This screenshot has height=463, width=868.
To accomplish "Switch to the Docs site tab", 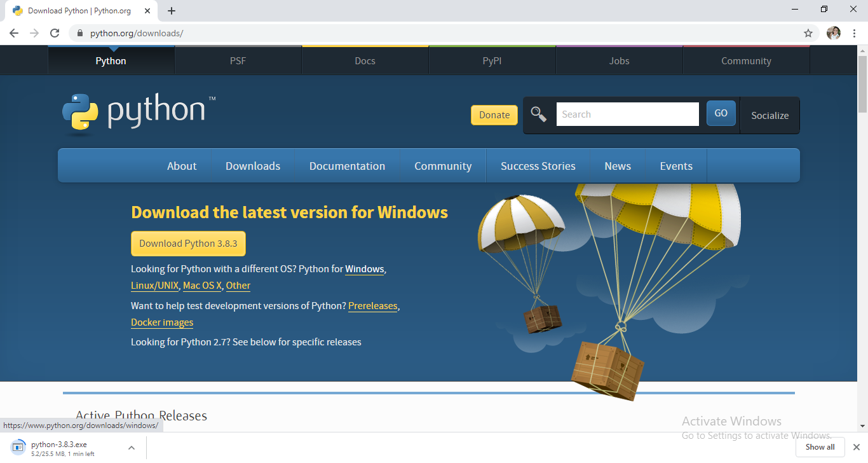I will pos(365,61).
